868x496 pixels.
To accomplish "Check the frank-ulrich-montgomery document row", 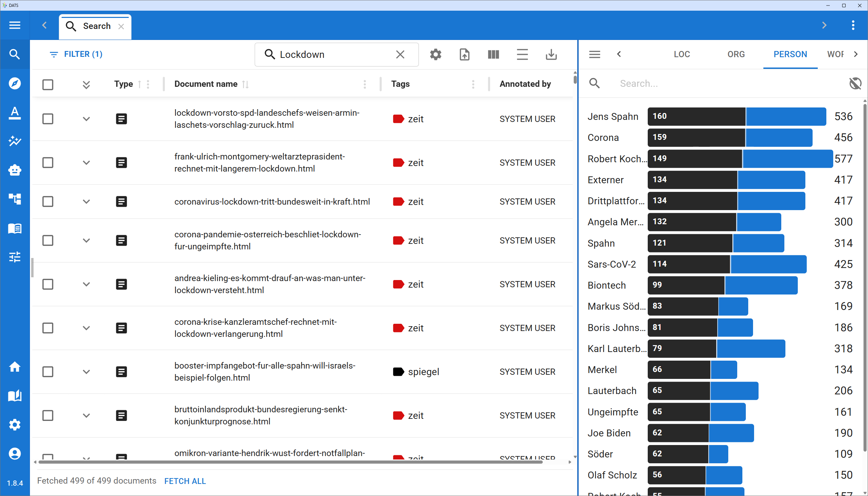I will coord(48,163).
